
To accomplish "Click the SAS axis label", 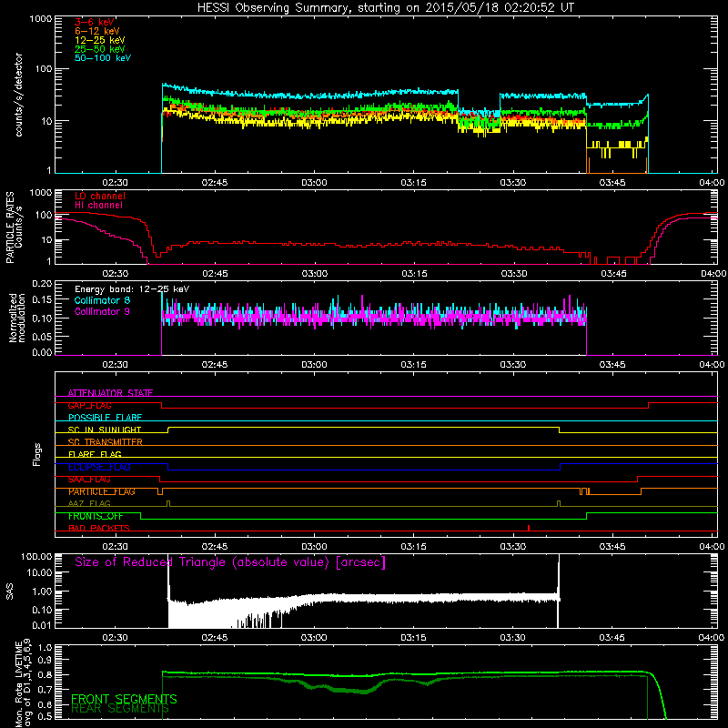I will point(10,591).
